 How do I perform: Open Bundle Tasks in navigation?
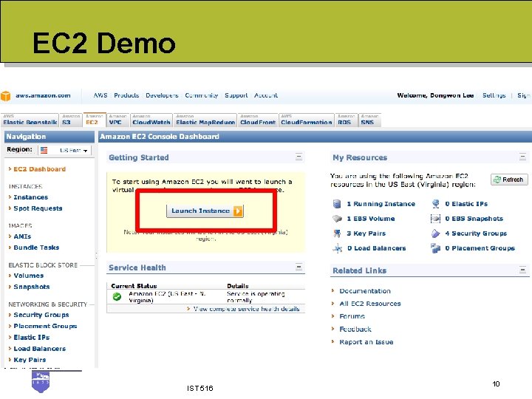(x=36, y=248)
